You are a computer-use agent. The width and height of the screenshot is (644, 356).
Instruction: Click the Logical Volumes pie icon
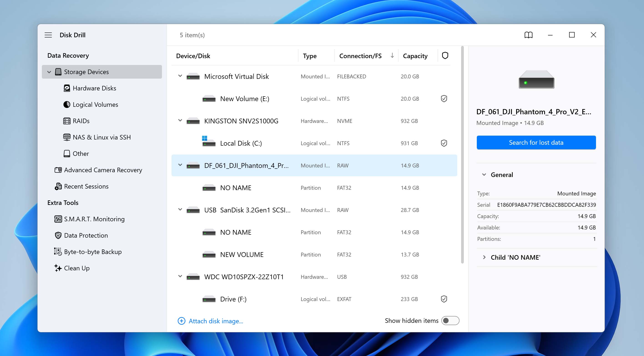[67, 104]
